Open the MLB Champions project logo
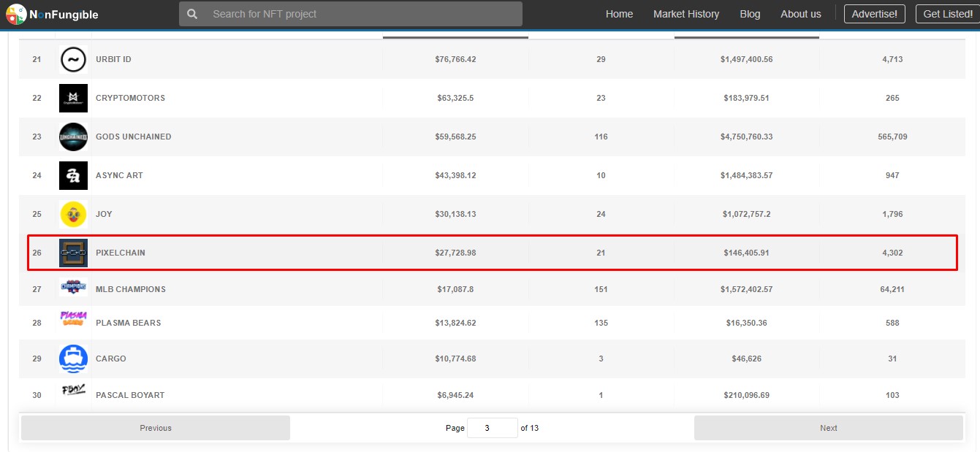This screenshot has width=980, height=452. (x=73, y=288)
